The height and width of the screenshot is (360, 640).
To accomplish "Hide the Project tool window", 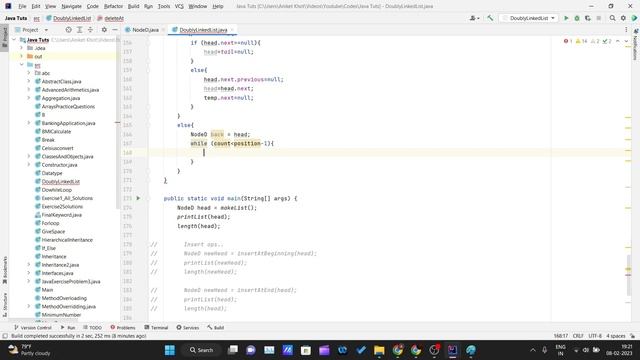I will tap(115, 30).
